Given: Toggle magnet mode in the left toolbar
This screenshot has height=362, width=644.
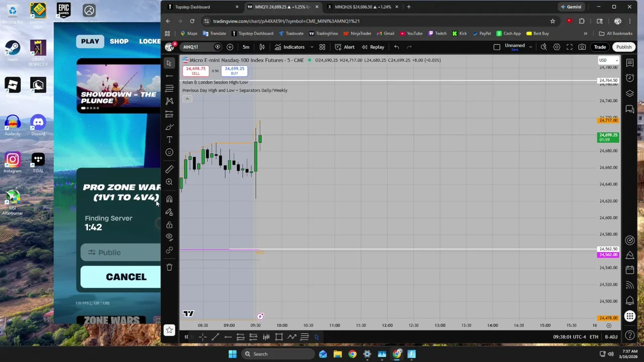Looking at the screenshot, I should pos(169,199).
